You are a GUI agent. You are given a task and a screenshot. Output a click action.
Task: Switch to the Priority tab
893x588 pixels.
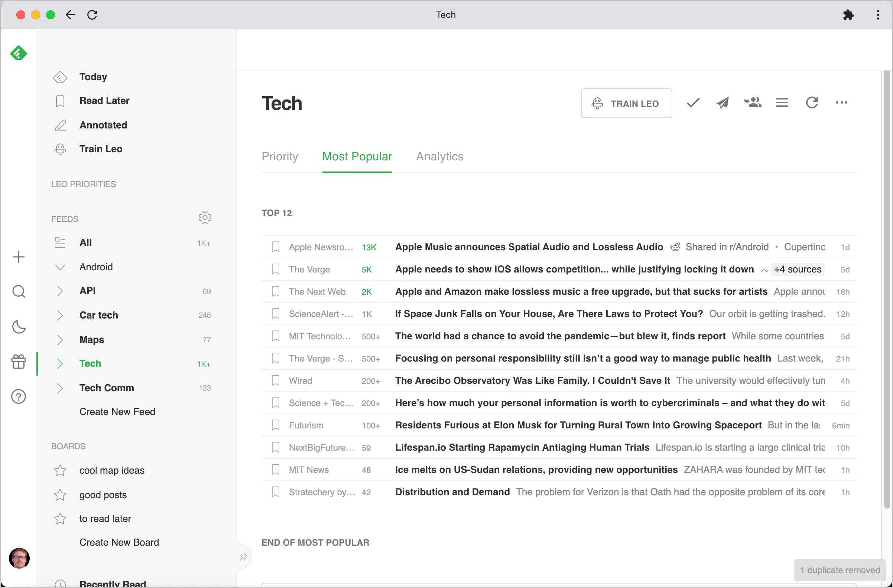(x=280, y=156)
